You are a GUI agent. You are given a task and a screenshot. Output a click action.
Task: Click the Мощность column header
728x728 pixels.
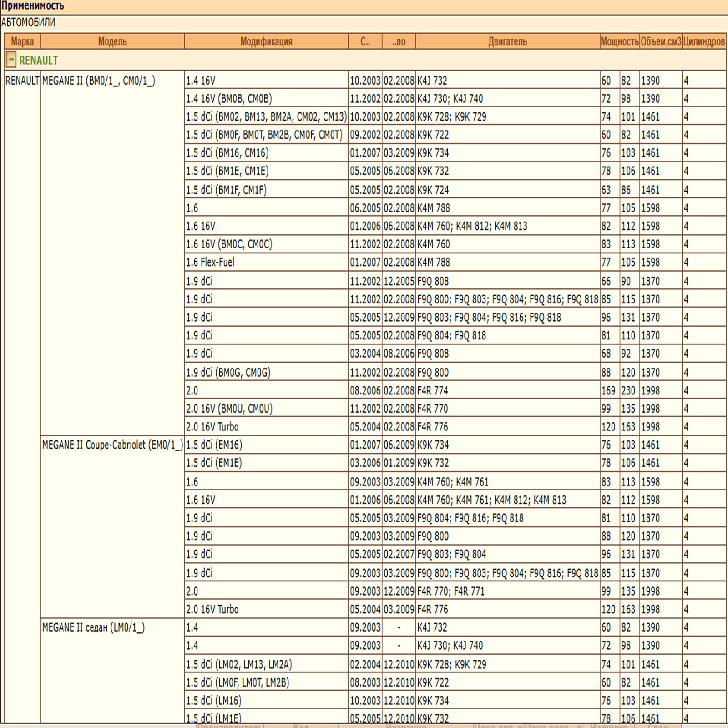(620, 41)
